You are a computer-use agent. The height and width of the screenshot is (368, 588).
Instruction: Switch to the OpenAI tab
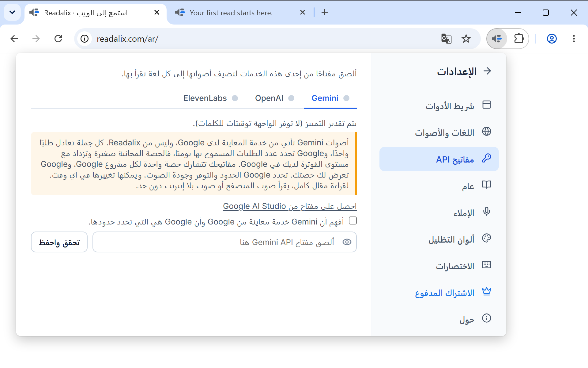coord(275,98)
